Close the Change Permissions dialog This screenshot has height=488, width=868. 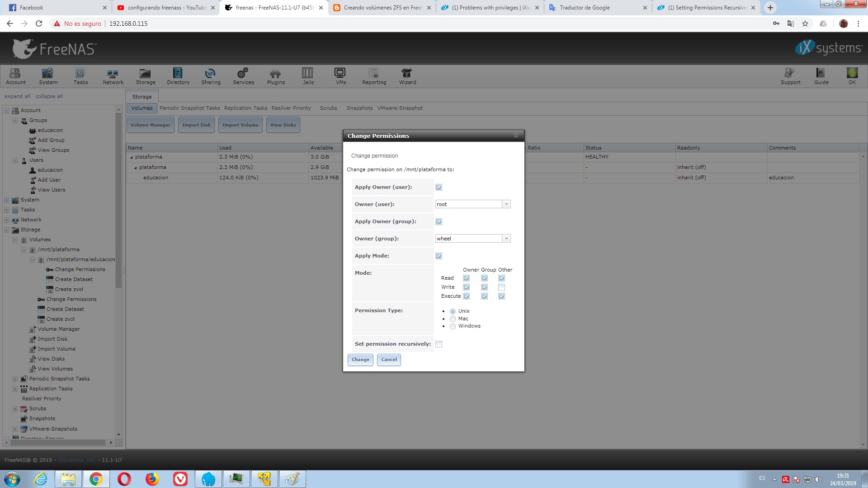[x=516, y=136]
